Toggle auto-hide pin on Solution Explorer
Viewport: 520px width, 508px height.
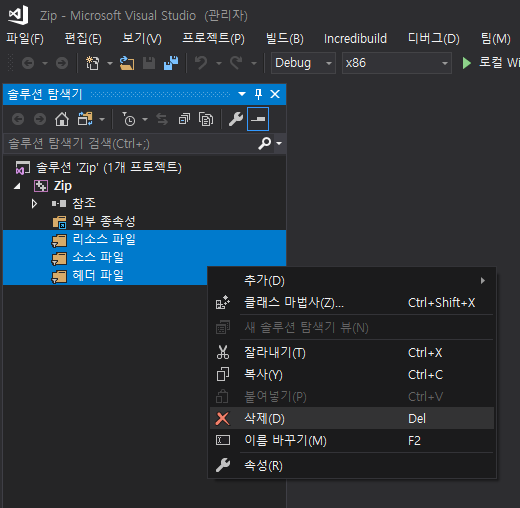click(x=258, y=94)
